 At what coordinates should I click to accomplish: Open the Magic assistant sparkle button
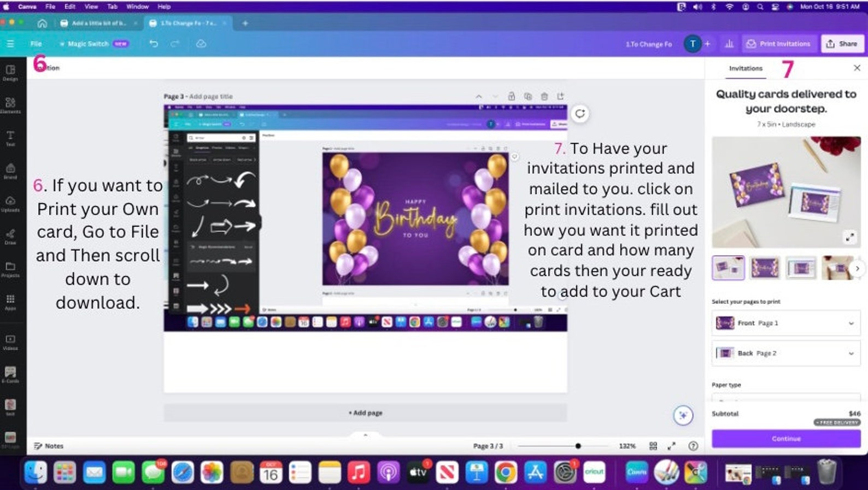click(x=683, y=416)
